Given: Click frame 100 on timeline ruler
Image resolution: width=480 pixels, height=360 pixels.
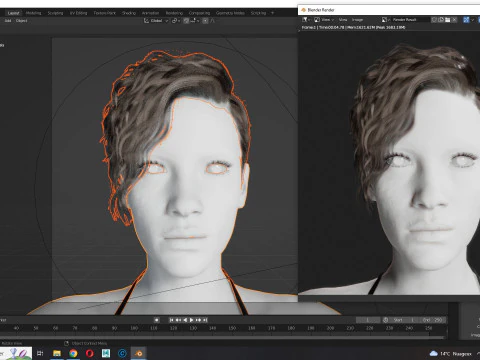Looking at the screenshot, I should point(134,328).
